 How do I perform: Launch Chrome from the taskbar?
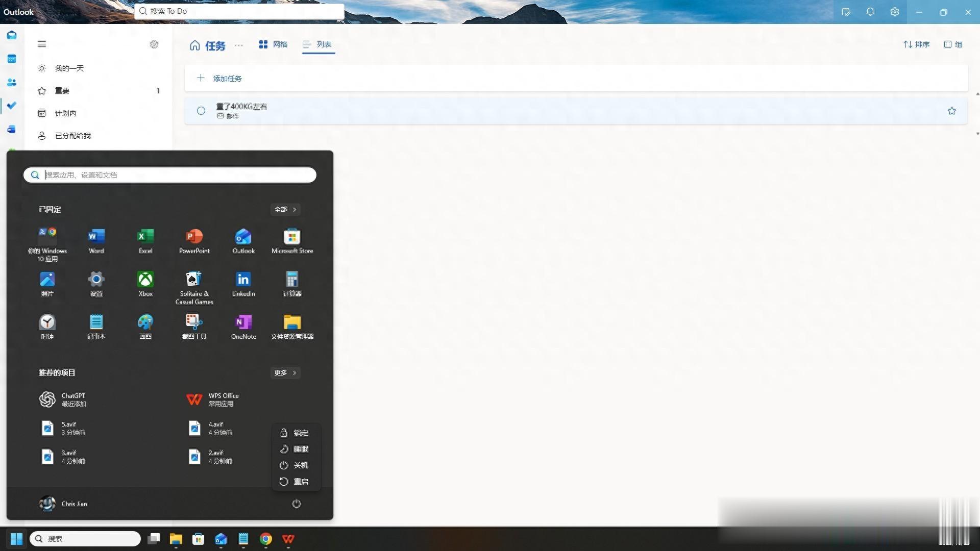(265, 539)
